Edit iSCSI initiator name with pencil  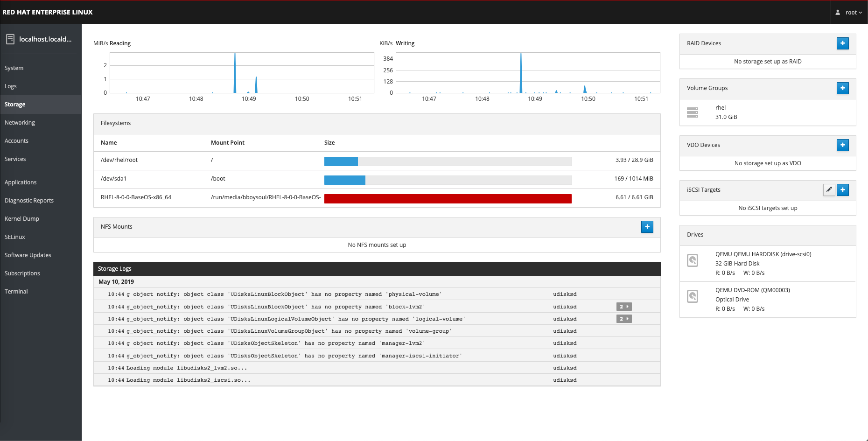(829, 190)
